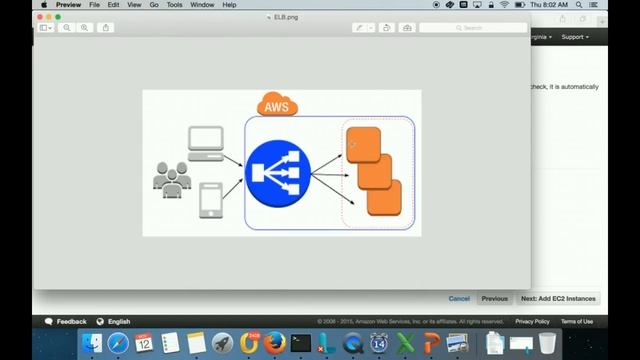Image resolution: width=640 pixels, height=360 pixels.
Task: Open the Go menu
Action: point(154,5)
